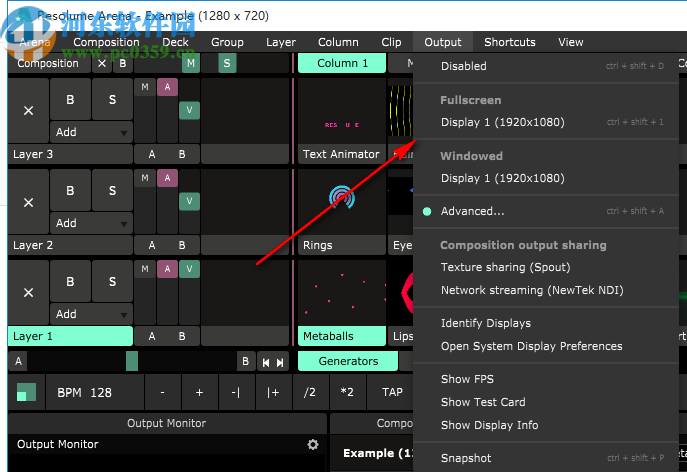
Task: Select Disabled in Output menu
Action: 546,66
